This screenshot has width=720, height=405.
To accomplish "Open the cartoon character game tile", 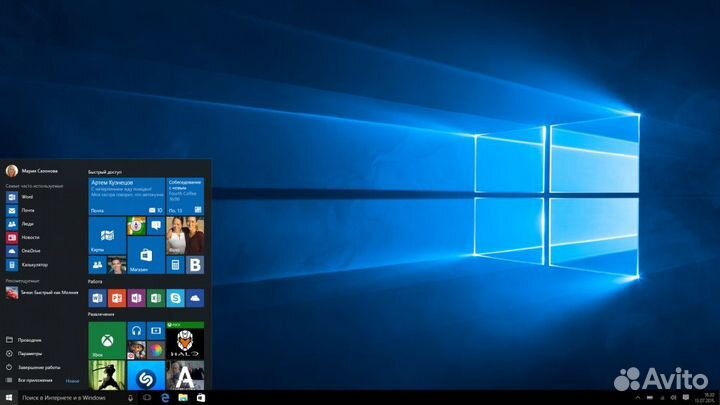I will pyautogui.click(x=136, y=350).
